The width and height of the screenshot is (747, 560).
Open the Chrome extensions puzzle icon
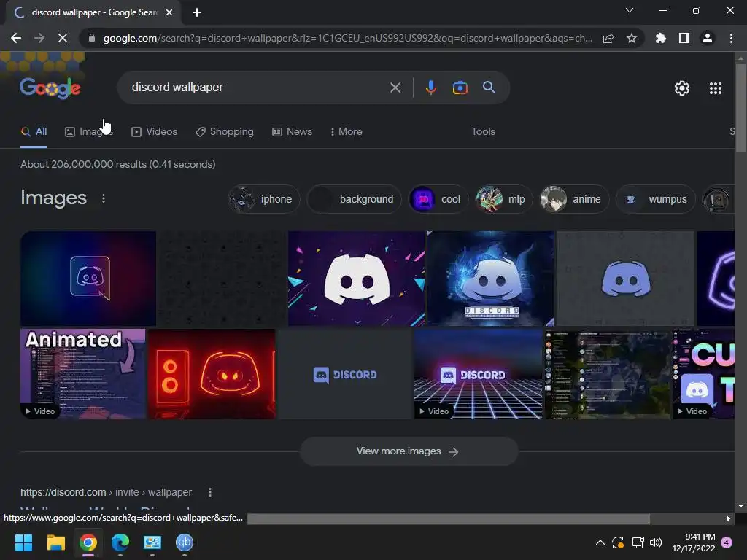coord(661,38)
